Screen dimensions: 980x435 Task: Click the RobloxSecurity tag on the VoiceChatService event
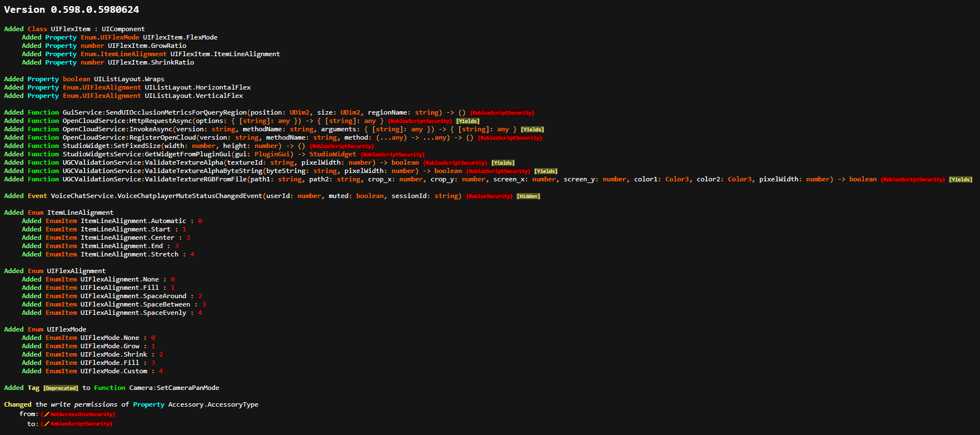[490, 196]
